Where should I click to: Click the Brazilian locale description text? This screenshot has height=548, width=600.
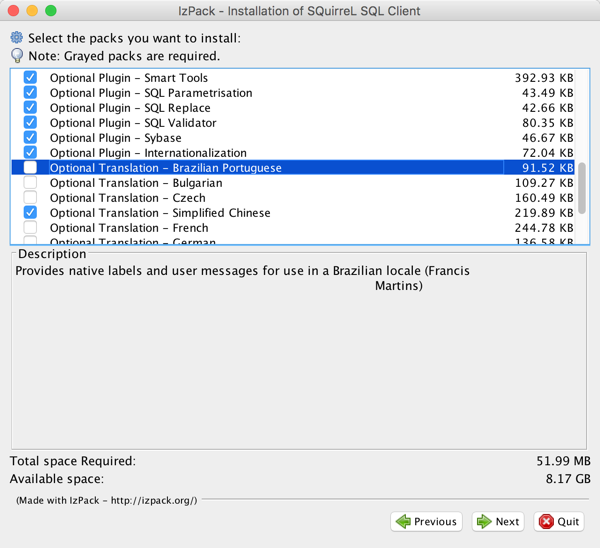point(242,278)
